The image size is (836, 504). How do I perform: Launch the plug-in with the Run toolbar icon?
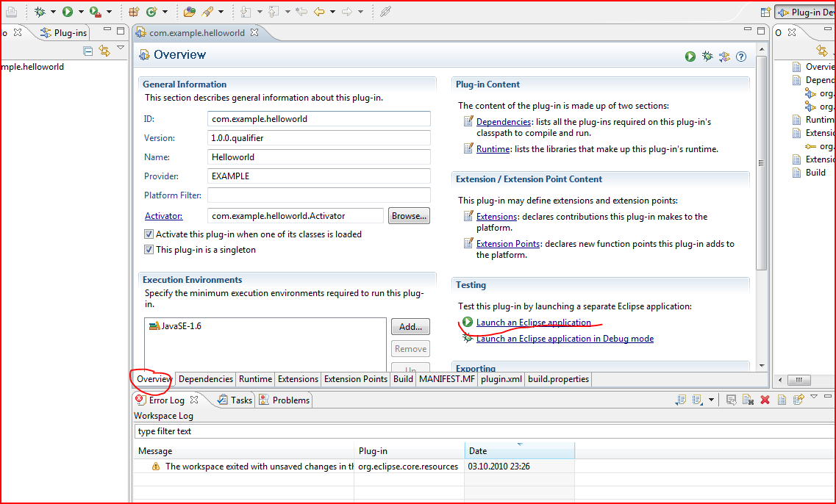pyautogui.click(x=68, y=11)
